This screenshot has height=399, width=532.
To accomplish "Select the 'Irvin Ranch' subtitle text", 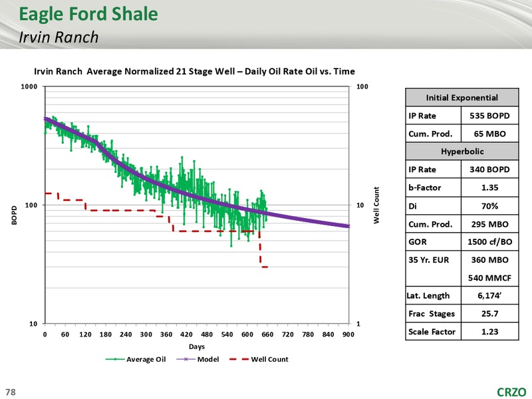I will (x=59, y=37).
